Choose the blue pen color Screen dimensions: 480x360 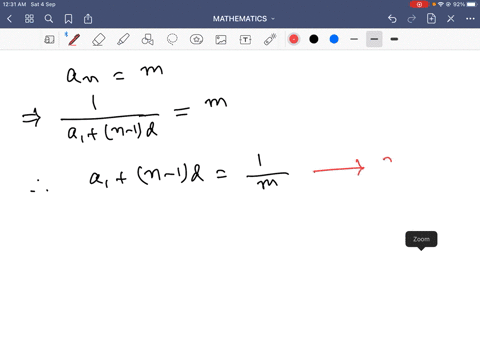[x=334, y=39]
